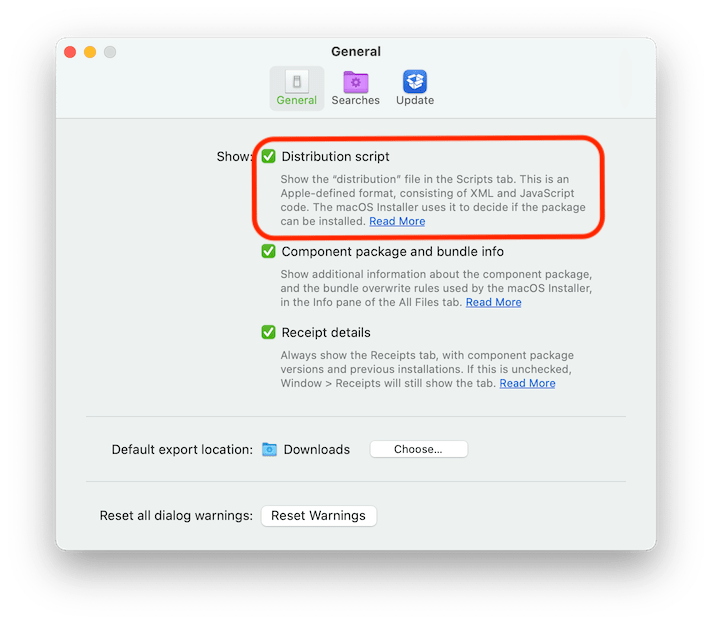This screenshot has height=624, width=712.
Task: Close the General preferences window
Action: [x=70, y=52]
